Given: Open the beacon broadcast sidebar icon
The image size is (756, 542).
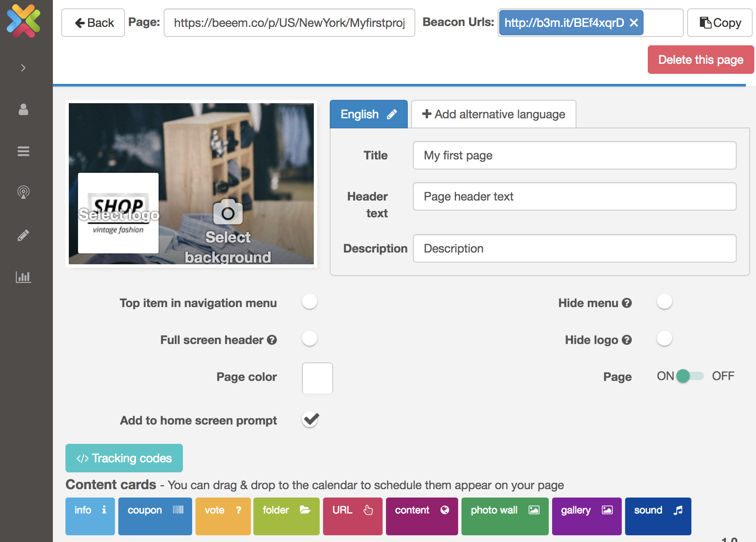Looking at the screenshot, I should [23, 193].
